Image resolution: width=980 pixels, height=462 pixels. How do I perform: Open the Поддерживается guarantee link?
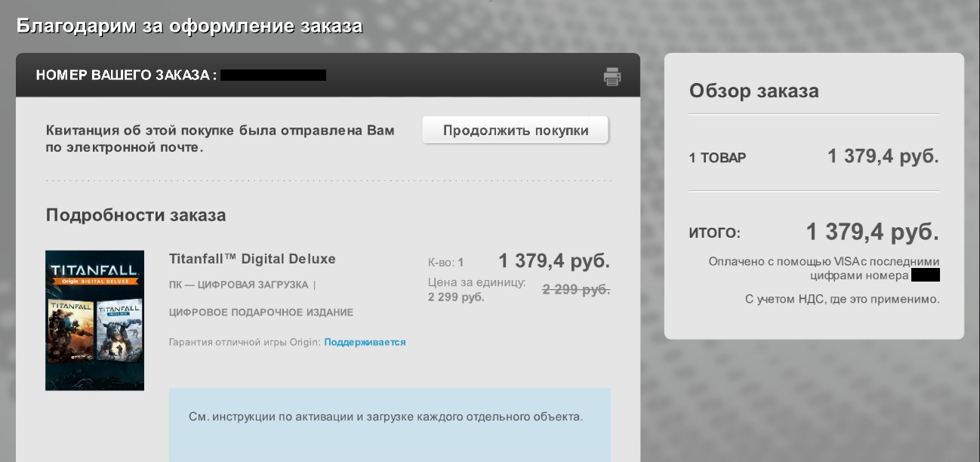365,343
